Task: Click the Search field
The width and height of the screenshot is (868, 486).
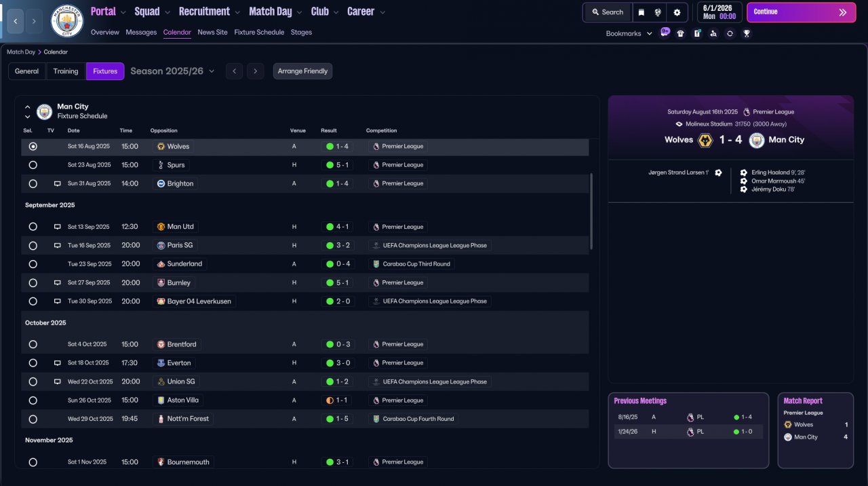Action: coord(608,12)
